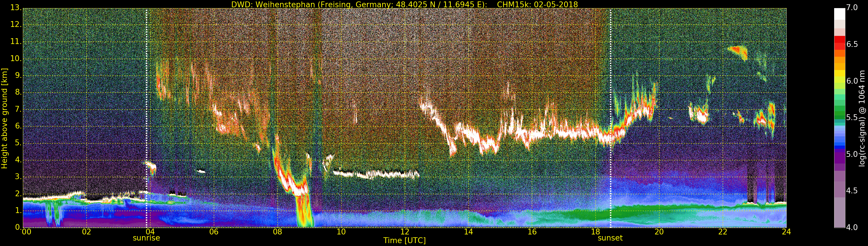The image size is (868, 246).
Task: Click the 'Time [UTC]' axis label
Action: 404,241
